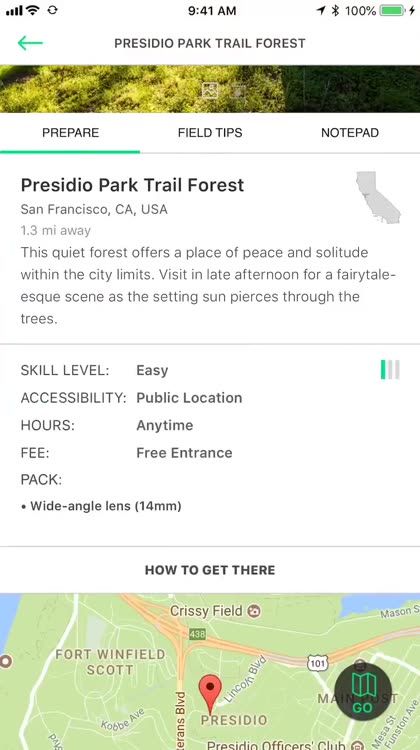Tap the How To Get There heading
Screen dimensions: 420x750
pyautogui.click(x=210, y=570)
